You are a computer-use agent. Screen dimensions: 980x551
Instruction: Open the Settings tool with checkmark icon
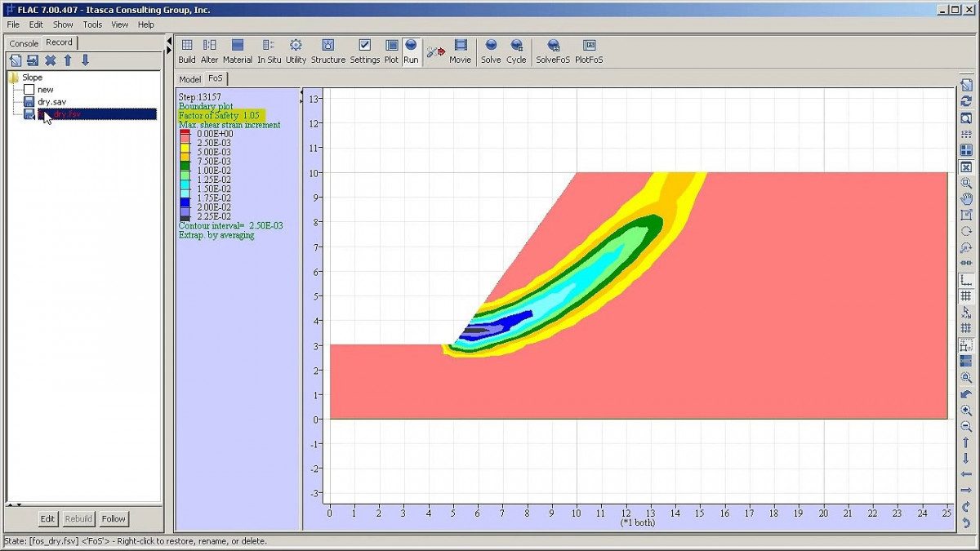pos(365,51)
